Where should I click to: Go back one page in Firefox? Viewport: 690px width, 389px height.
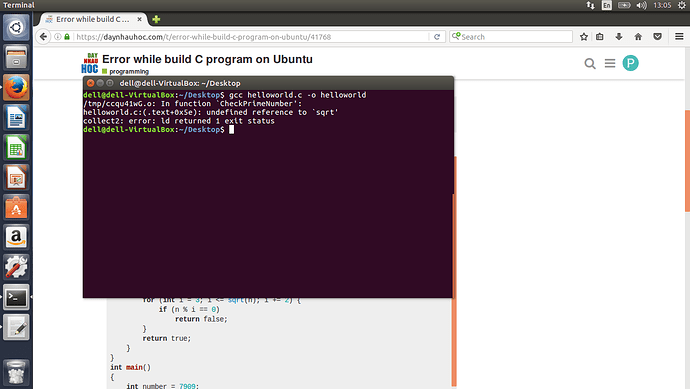tap(43, 37)
